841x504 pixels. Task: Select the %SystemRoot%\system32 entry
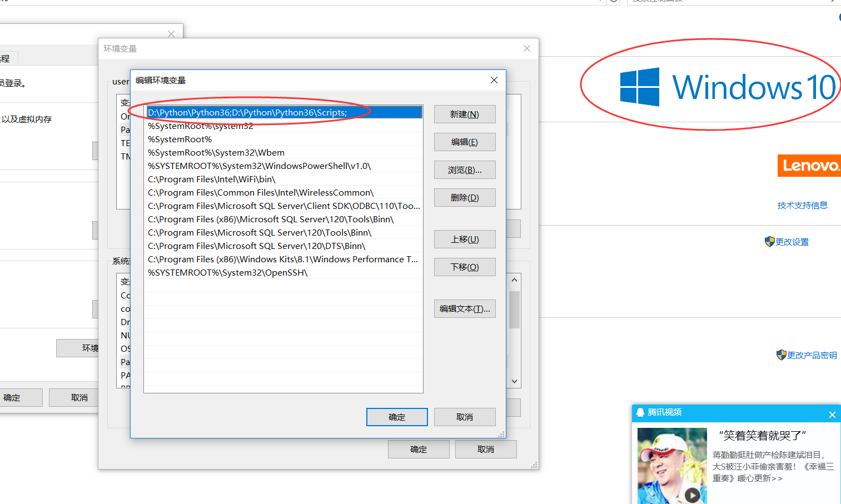point(283,126)
